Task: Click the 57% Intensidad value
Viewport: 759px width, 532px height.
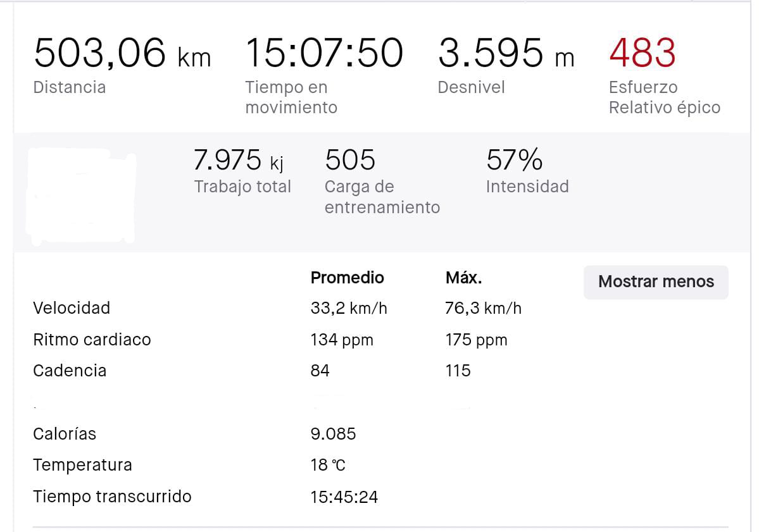Action: point(514,161)
